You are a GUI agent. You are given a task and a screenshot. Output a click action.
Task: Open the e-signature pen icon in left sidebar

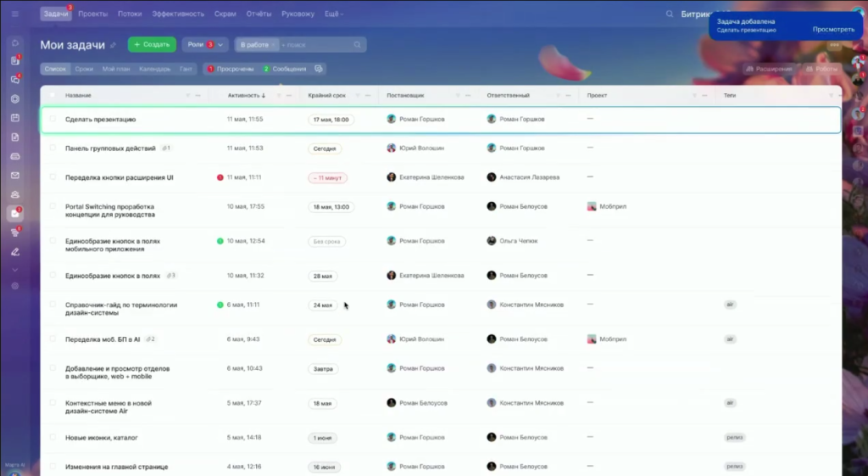click(x=14, y=251)
